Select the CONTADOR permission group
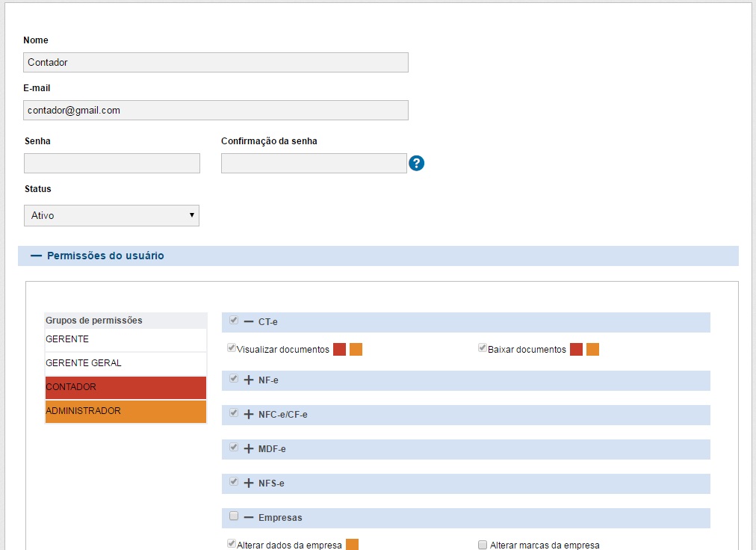Image resolution: width=756 pixels, height=550 pixels. 126,387
